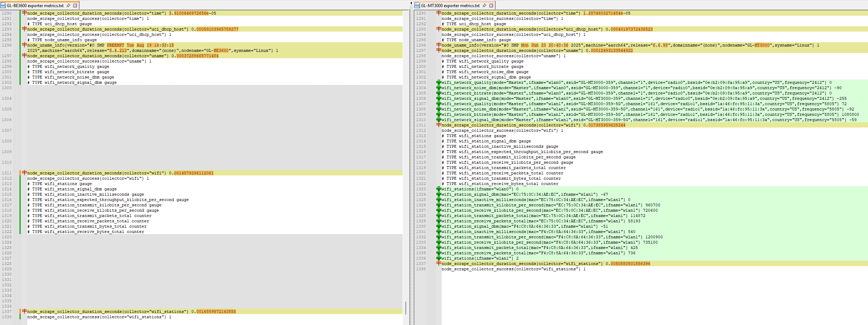This screenshot has height=325, width=868.
Task: Click the green added marker on right line 1303
Action: point(439,82)
